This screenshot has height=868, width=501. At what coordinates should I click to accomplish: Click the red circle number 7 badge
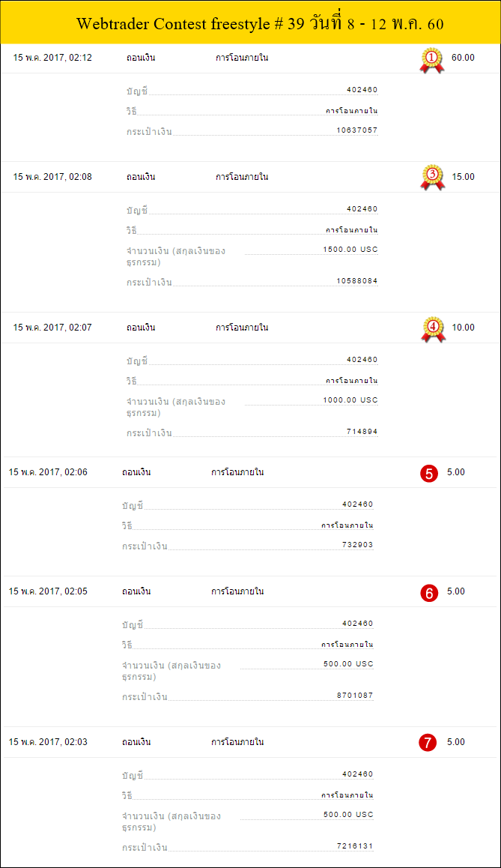pos(428,743)
